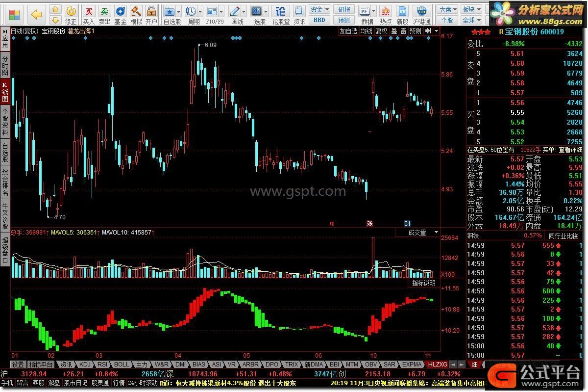Toggle 复权 price adjustment
The width and height of the screenshot is (588, 392).
[x=381, y=31]
